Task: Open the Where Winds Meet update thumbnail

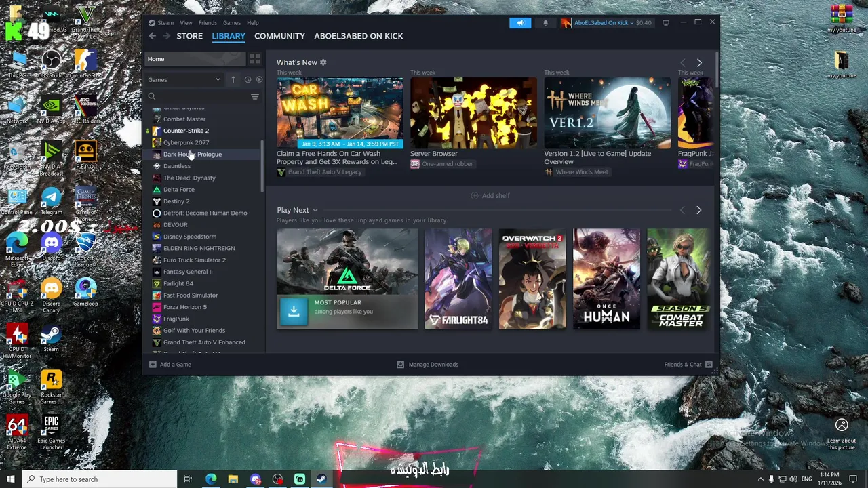Action: (607, 113)
